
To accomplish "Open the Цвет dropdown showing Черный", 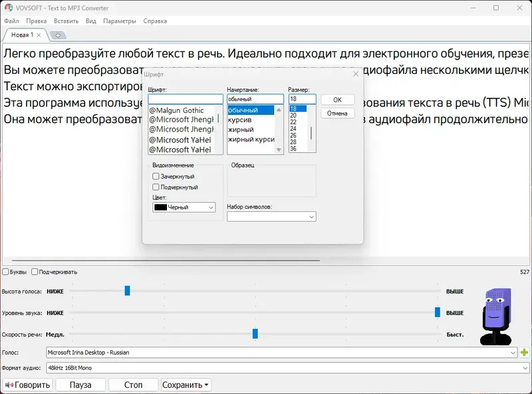I will pos(184,208).
